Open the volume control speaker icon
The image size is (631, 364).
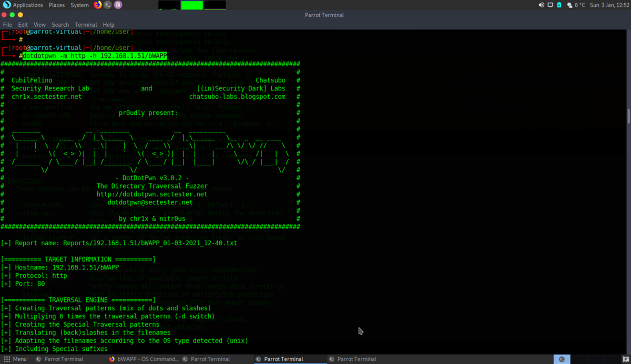tap(542, 5)
